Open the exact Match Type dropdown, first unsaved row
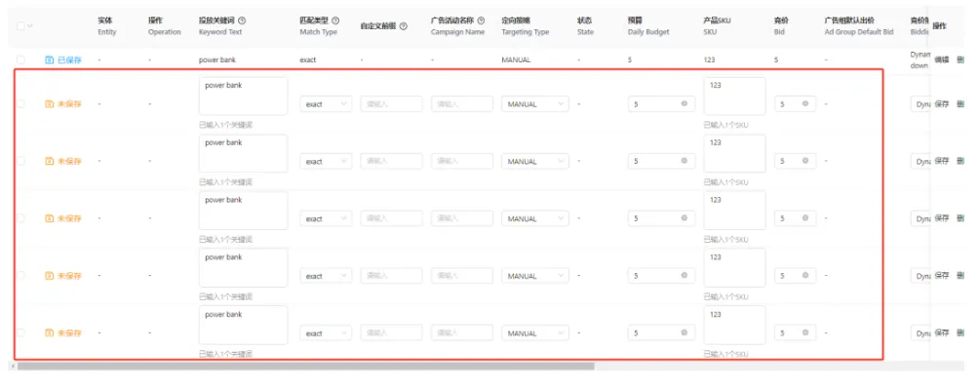 (x=326, y=104)
